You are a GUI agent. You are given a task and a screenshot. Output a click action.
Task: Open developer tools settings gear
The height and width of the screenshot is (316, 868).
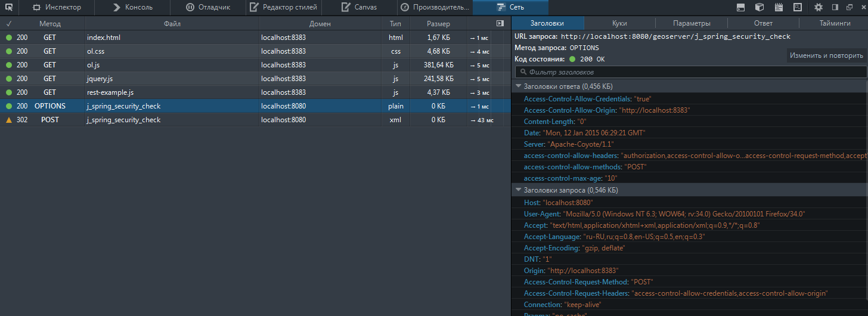point(819,8)
